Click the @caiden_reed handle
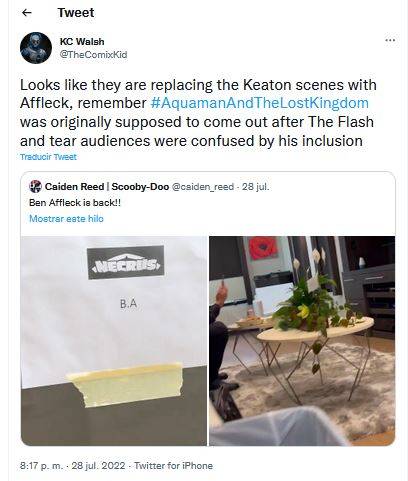The width and height of the screenshot is (408, 481). [203, 187]
